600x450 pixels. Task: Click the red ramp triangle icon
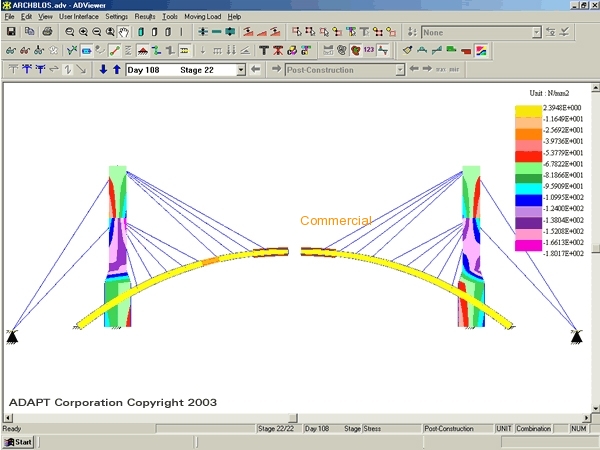coord(262,32)
